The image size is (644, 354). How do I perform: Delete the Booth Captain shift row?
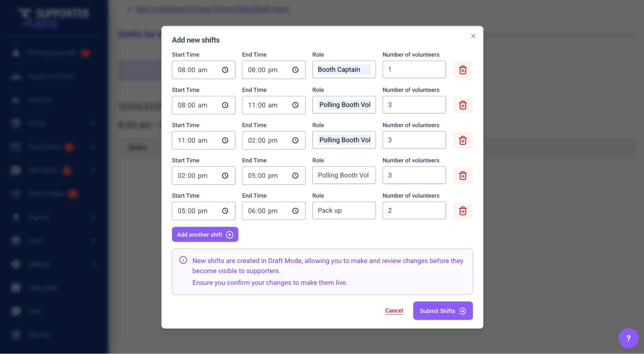(463, 70)
